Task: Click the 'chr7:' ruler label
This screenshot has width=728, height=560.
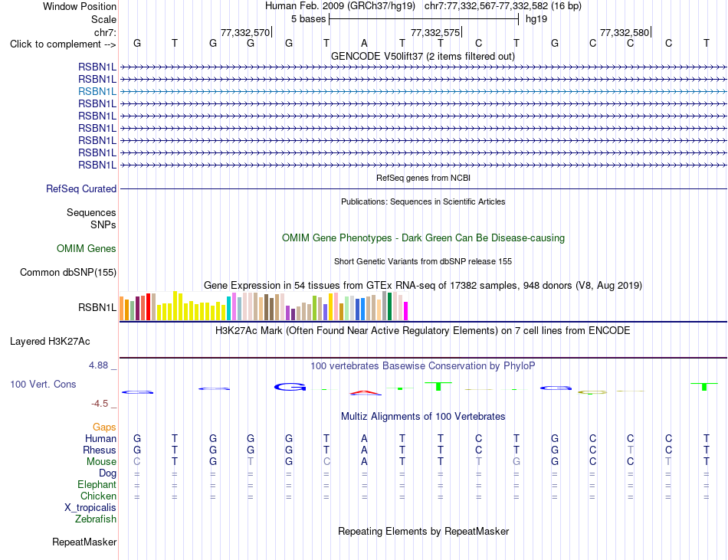Action: pyautogui.click(x=105, y=32)
